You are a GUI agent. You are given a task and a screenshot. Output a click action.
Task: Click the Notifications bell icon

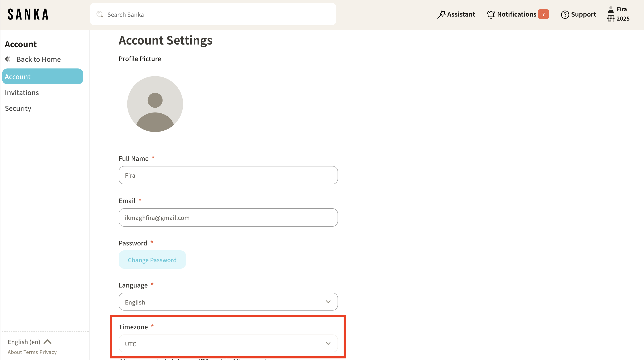[491, 15]
